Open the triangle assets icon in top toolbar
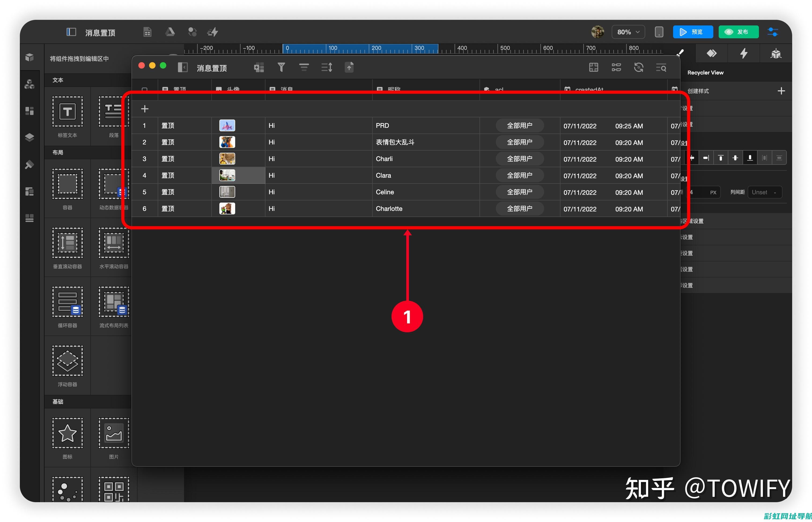Screen dimensions: 812x522 coord(170,32)
